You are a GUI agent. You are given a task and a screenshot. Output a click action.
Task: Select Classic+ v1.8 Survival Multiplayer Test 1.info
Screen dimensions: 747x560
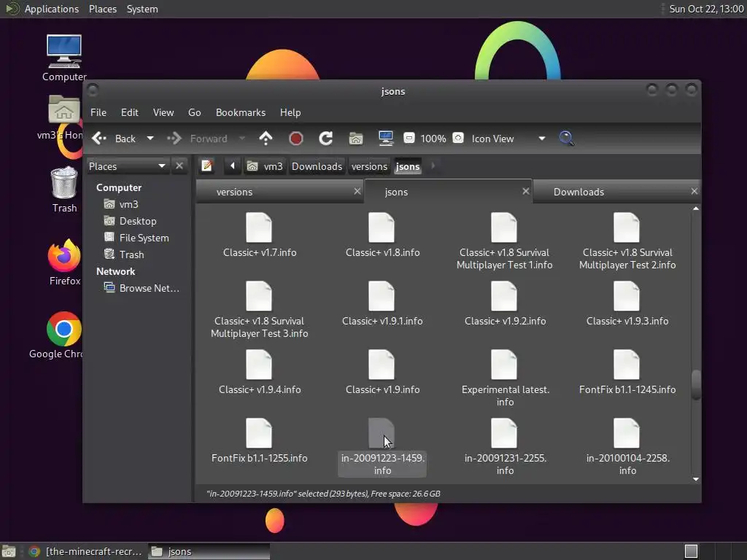point(504,227)
